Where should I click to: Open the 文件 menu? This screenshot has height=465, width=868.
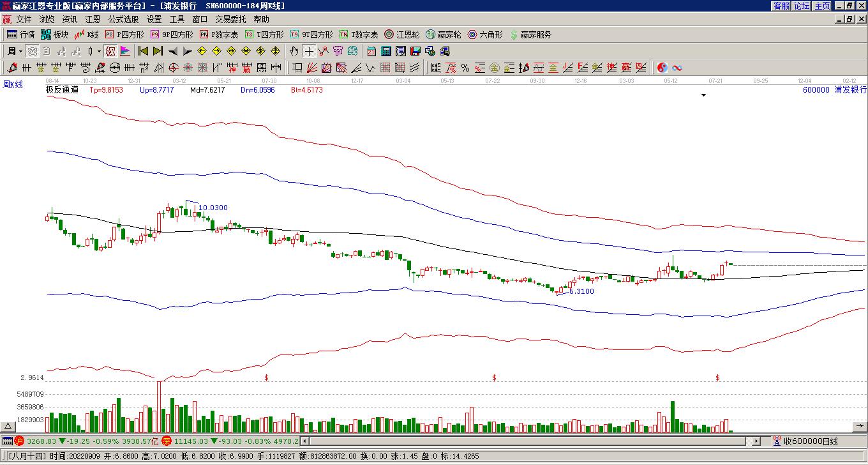pos(24,19)
